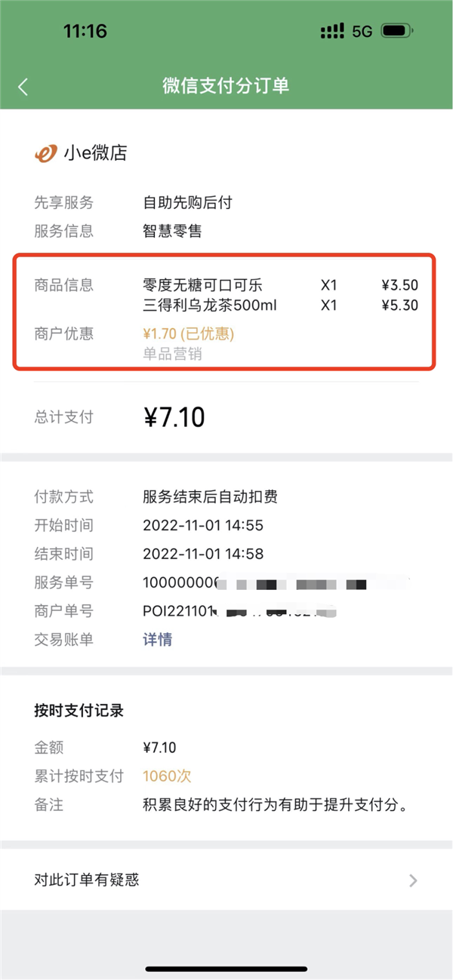Image resolution: width=453 pixels, height=980 pixels.
Task: Tap the 5G network indicator
Action: click(361, 31)
